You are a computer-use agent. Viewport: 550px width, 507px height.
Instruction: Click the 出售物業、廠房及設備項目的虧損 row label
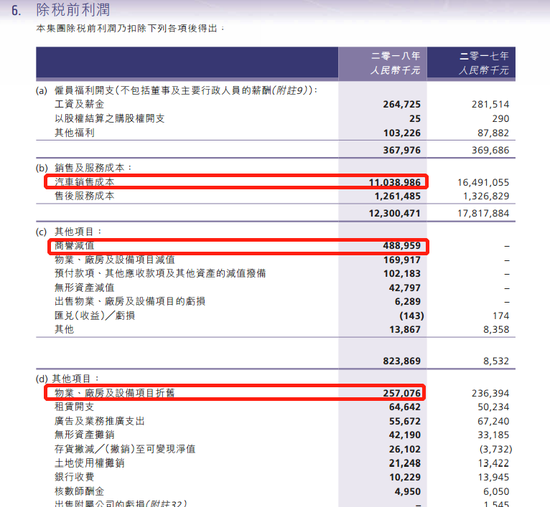click(x=130, y=301)
